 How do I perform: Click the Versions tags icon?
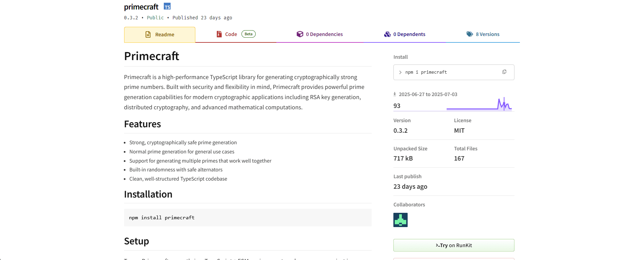(x=470, y=34)
